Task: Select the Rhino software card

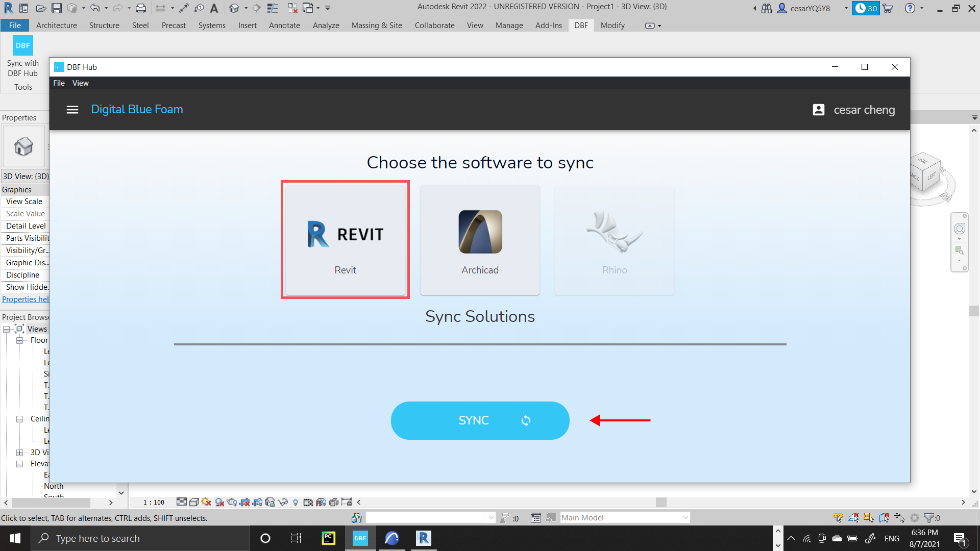Action: click(615, 239)
